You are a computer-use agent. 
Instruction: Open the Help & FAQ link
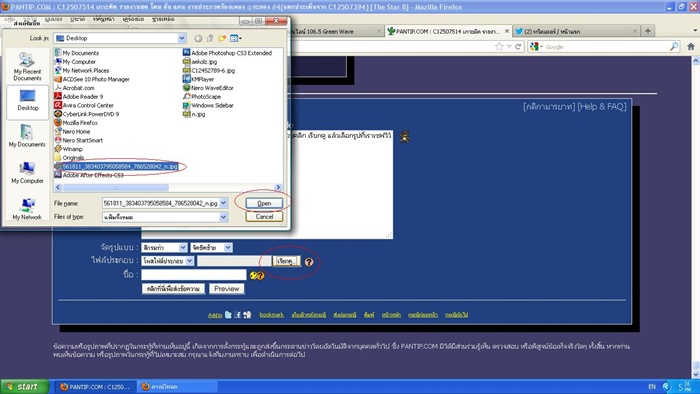[602, 106]
